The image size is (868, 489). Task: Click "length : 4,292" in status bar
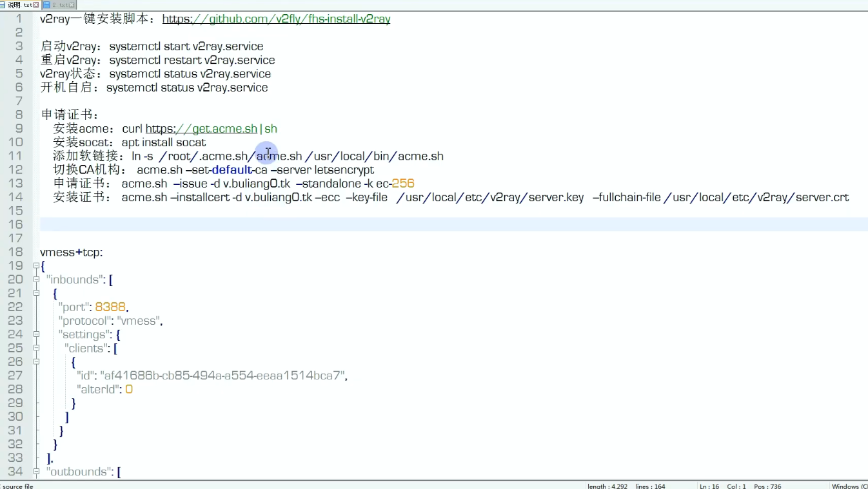point(607,486)
